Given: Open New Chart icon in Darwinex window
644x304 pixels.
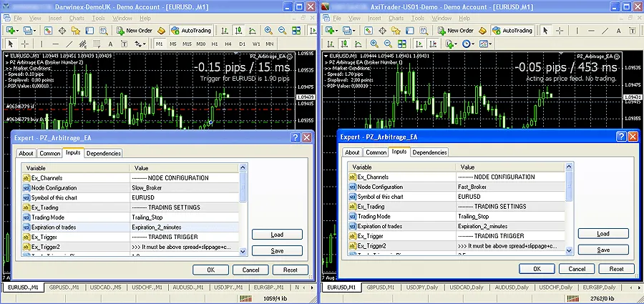Looking at the screenshot, I should point(11,30).
